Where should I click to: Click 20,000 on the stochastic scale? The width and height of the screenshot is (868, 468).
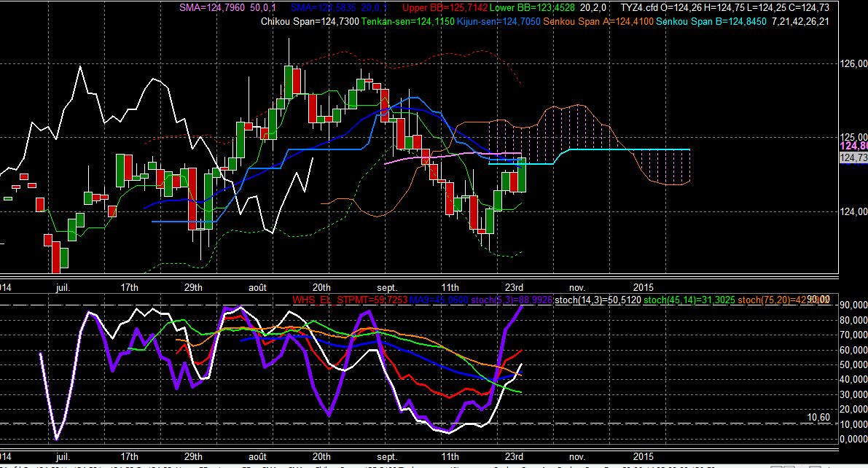pyautogui.click(x=853, y=409)
